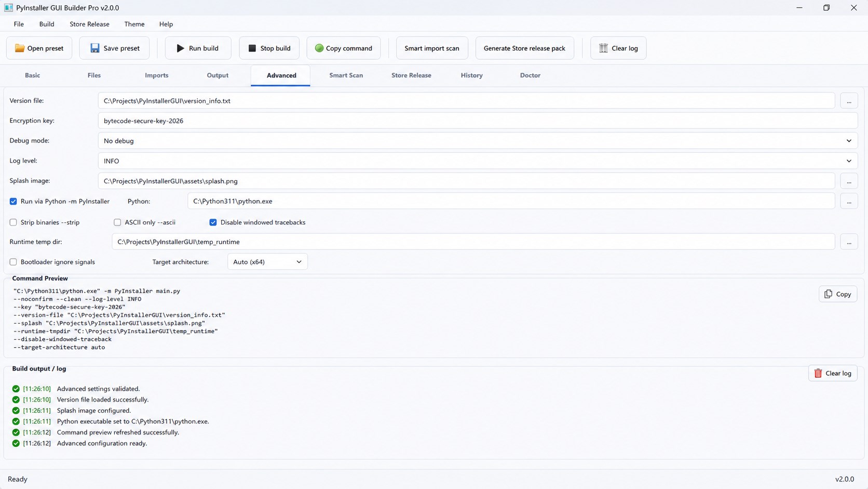The width and height of the screenshot is (868, 489).
Task: Click '--disable-windowed-traceback' in the command preview
Action: [62, 339]
